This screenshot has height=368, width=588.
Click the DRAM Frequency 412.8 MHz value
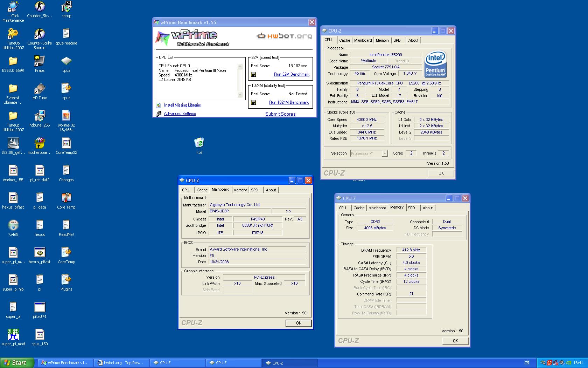click(x=411, y=250)
